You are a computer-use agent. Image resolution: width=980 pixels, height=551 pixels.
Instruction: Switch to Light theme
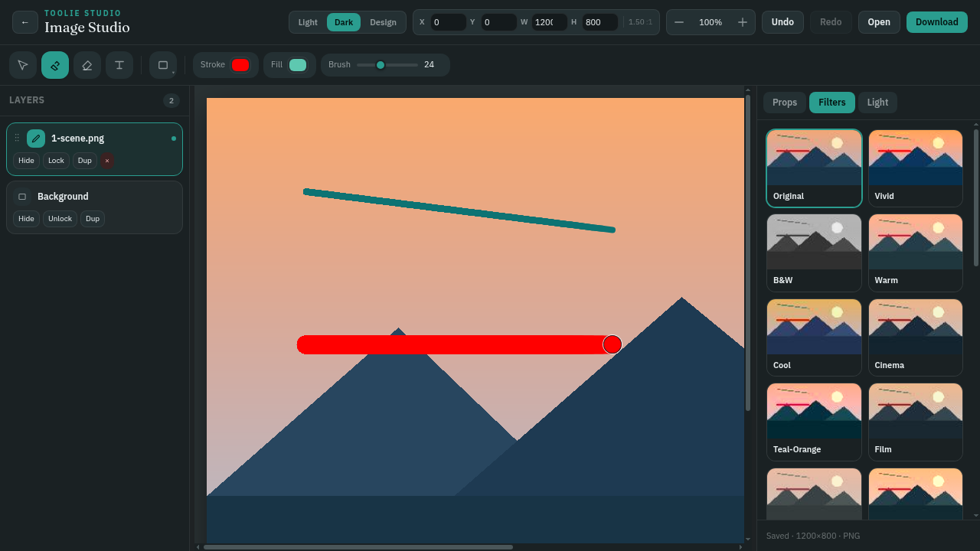(x=308, y=22)
